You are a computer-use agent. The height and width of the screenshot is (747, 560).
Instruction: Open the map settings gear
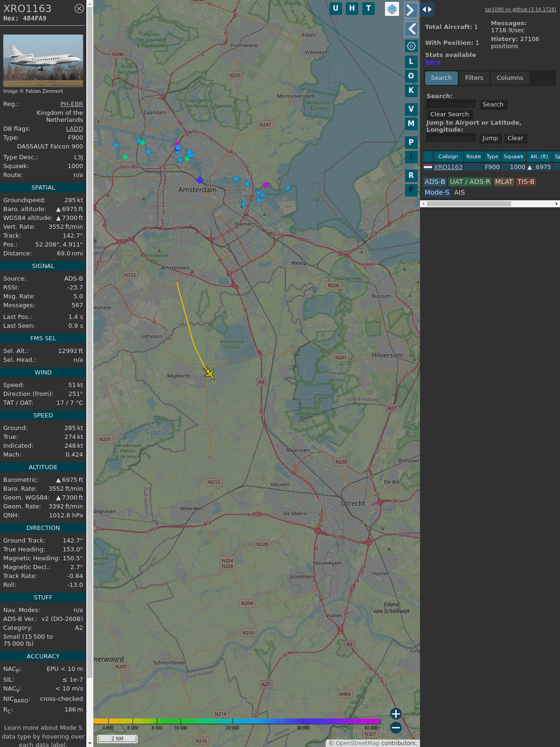tap(411, 46)
